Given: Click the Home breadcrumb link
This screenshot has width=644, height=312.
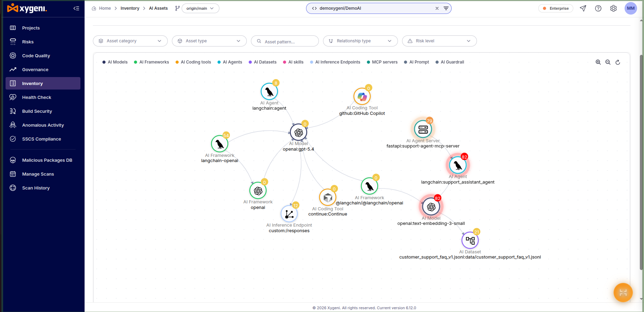Looking at the screenshot, I should coord(105,8).
